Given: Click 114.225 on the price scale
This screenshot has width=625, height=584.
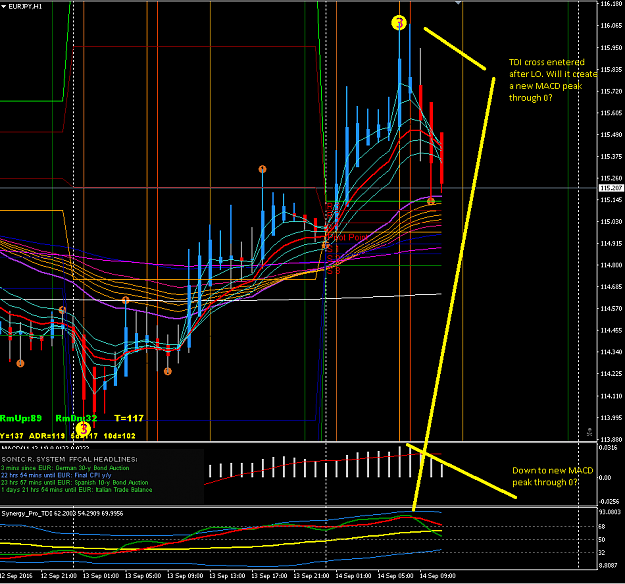Looking at the screenshot, I should point(611,374).
